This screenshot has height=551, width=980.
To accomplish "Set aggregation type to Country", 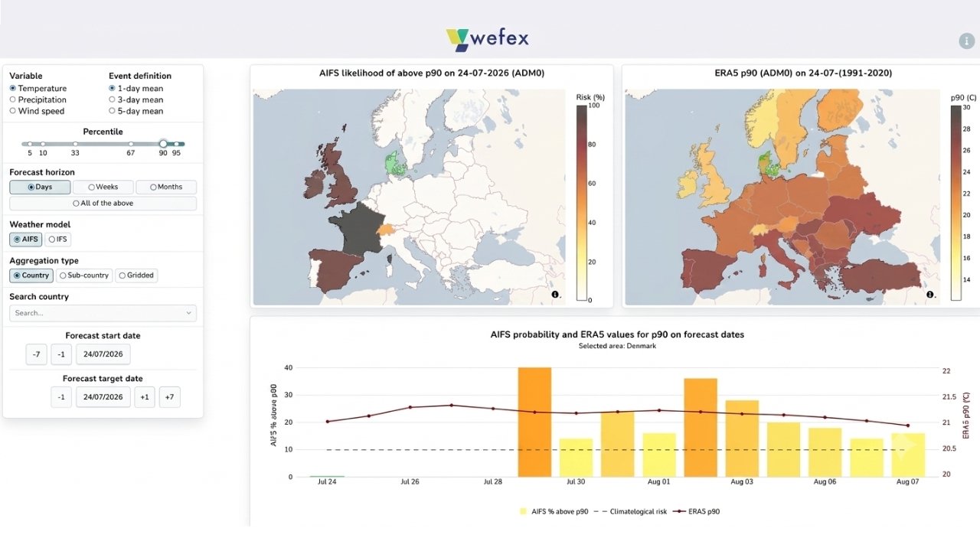I will coord(31,275).
